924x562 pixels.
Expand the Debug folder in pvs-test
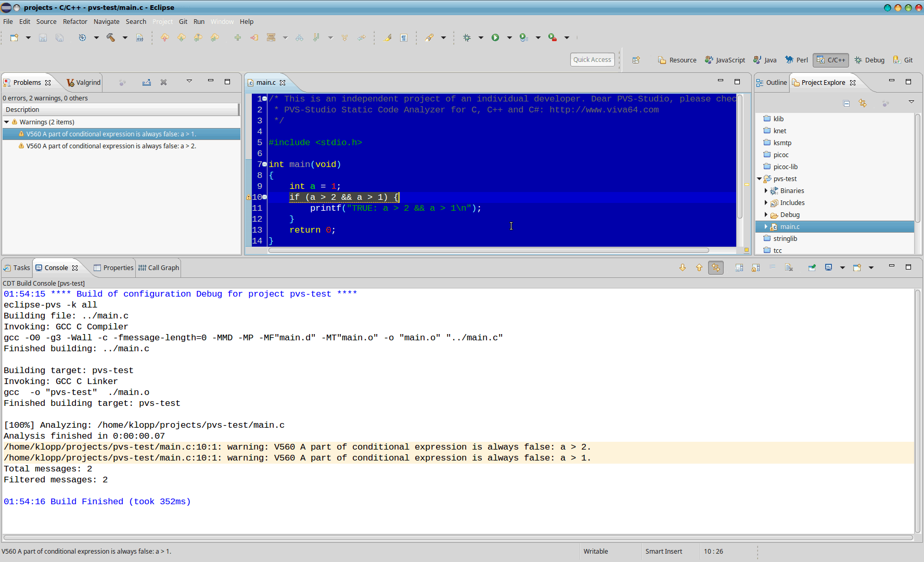pyautogui.click(x=766, y=214)
